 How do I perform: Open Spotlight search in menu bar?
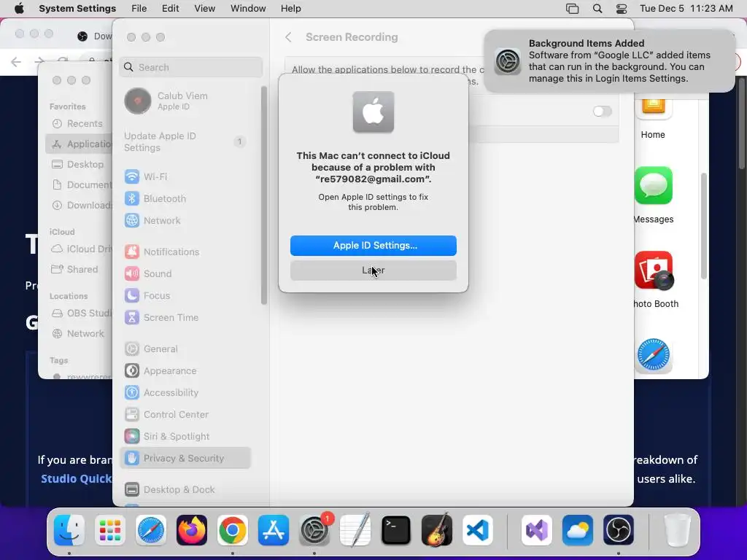(x=597, y=9)
